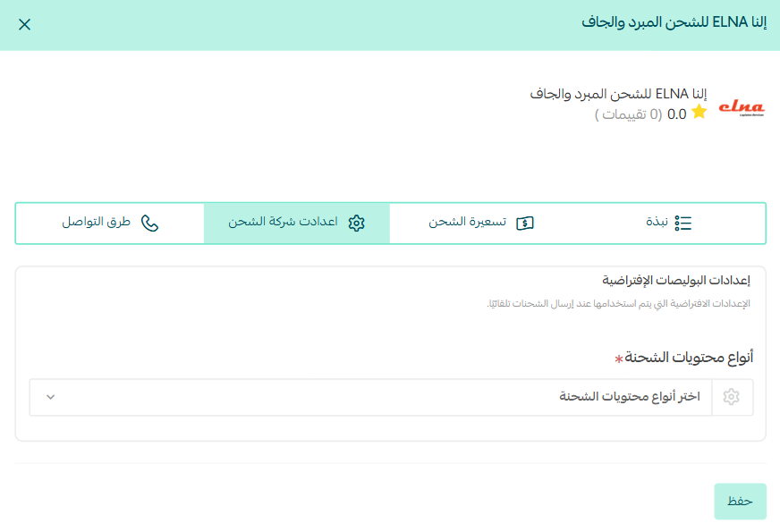Click the 0.0 rating score
The width and height of the screenshot is (780, 532).
point(676,114)
